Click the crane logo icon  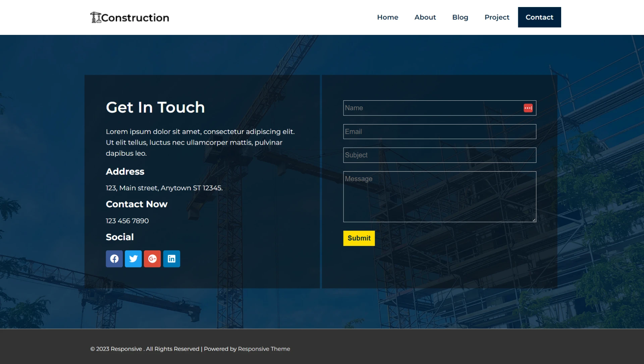[x=96, y=17]
